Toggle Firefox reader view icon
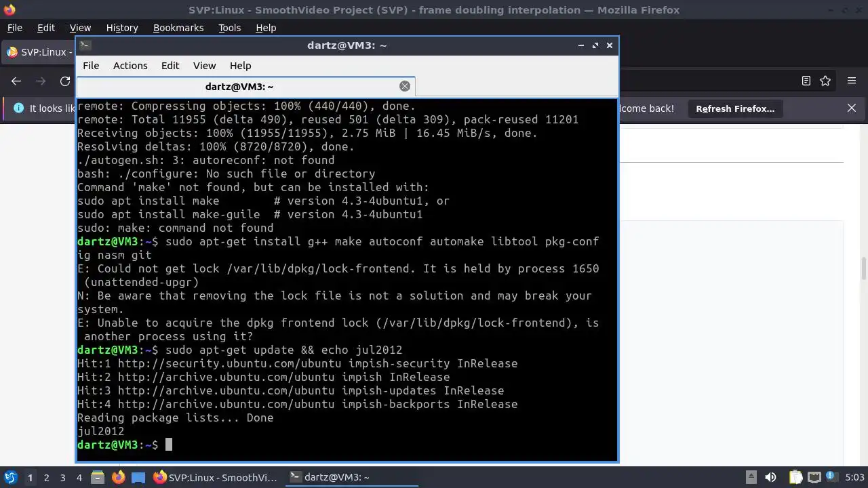868x488 pixels. [x=806, y=81]
